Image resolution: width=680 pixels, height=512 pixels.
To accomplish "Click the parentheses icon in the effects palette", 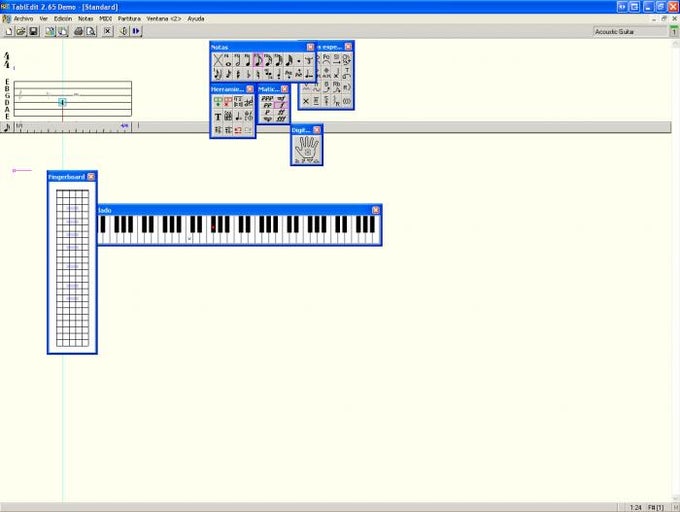I will click(347, 101).
